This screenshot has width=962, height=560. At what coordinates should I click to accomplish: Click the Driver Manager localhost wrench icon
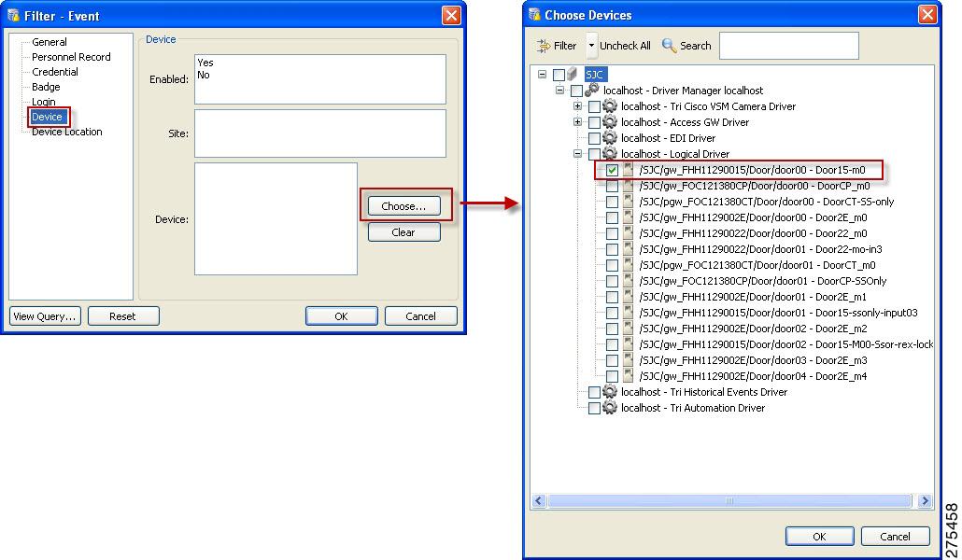click(591, 91)
